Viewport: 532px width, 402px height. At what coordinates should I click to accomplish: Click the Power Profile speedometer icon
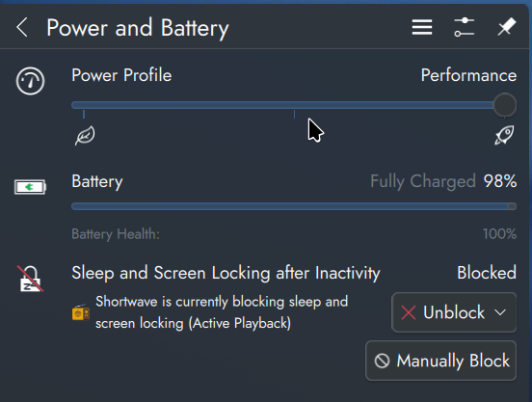pyautogui.click(x=30, y=81)
